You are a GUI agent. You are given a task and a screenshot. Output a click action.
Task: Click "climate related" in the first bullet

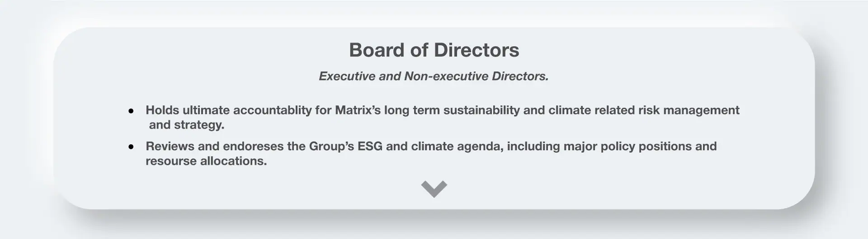tap(591, 110)
